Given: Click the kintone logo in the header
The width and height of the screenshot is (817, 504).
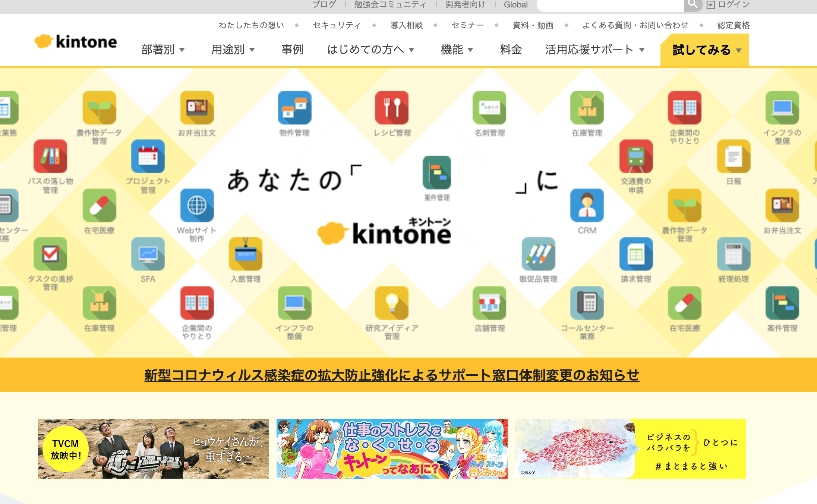Looking at the screenshot, I should (76, 41).
